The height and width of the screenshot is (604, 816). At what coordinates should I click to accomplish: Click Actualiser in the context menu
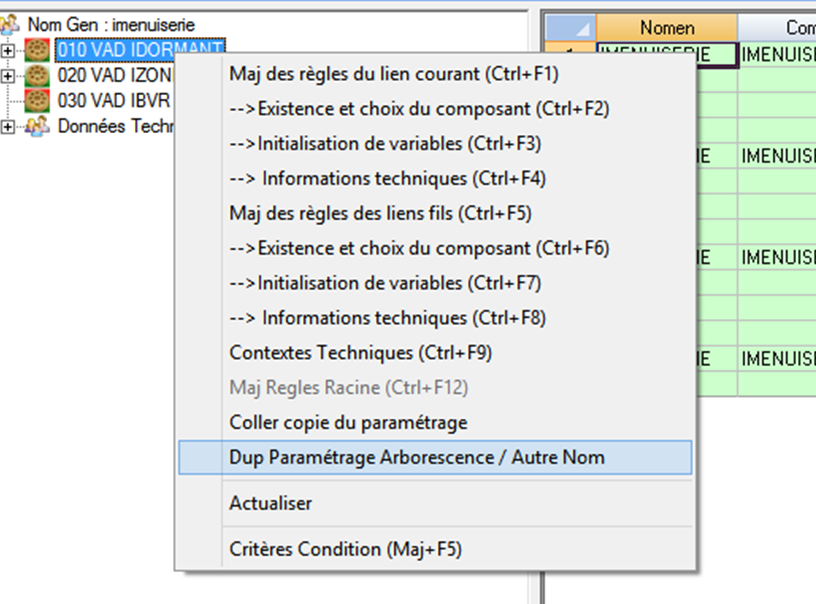pos(270,503)
